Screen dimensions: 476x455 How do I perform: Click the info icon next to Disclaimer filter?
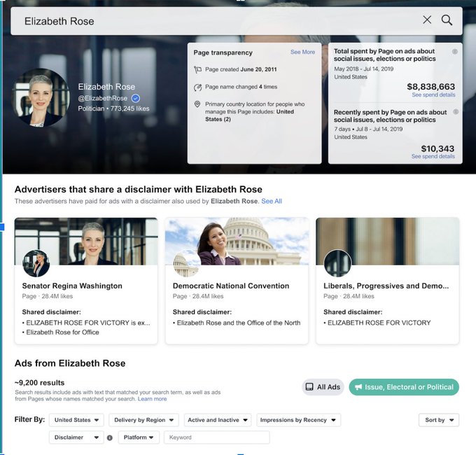click(110, 438)
